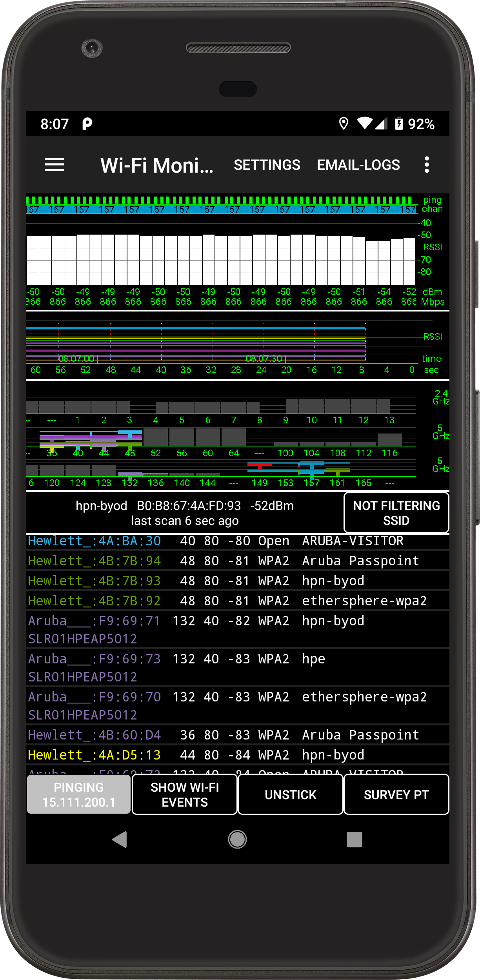Tap the 'last scan 6 sec ago' text

(185, 521)
